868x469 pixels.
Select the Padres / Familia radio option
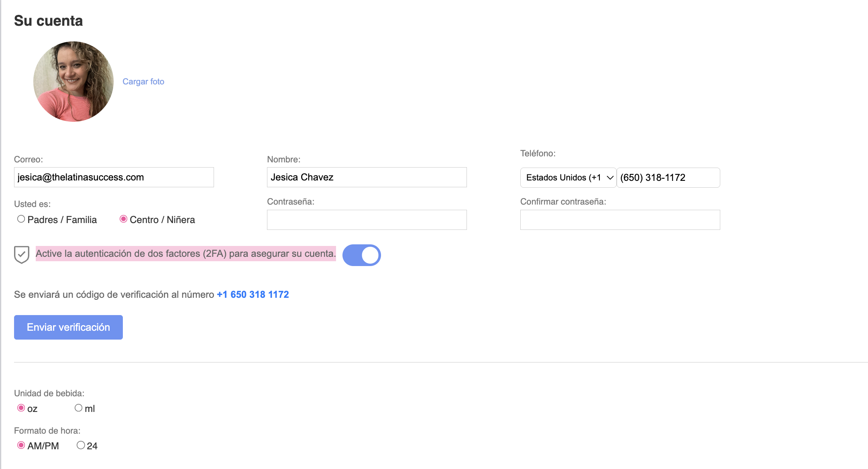[21, 219]
